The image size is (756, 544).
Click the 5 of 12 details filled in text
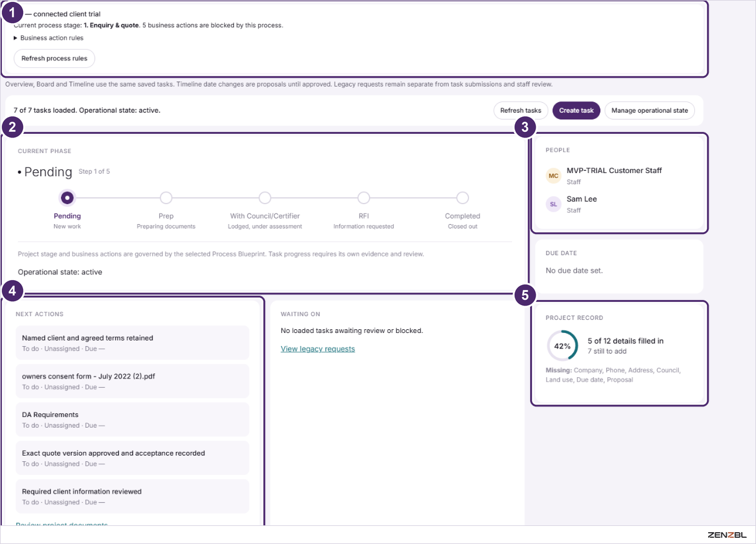click(625, 341)
